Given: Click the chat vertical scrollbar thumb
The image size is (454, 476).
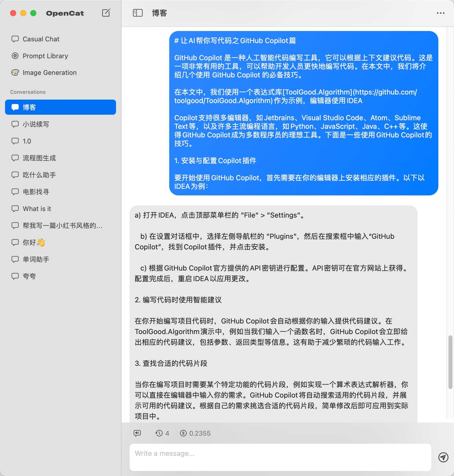Looking at the screenshot, I should pos(450,362).
